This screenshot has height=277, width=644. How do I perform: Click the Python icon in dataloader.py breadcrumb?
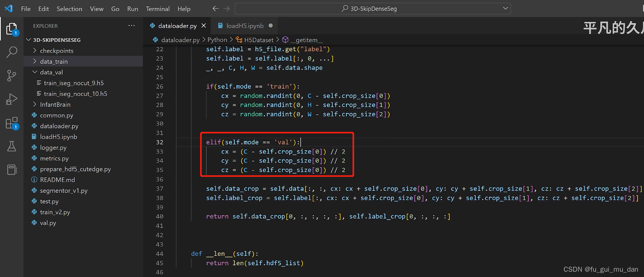pos(155,40)
